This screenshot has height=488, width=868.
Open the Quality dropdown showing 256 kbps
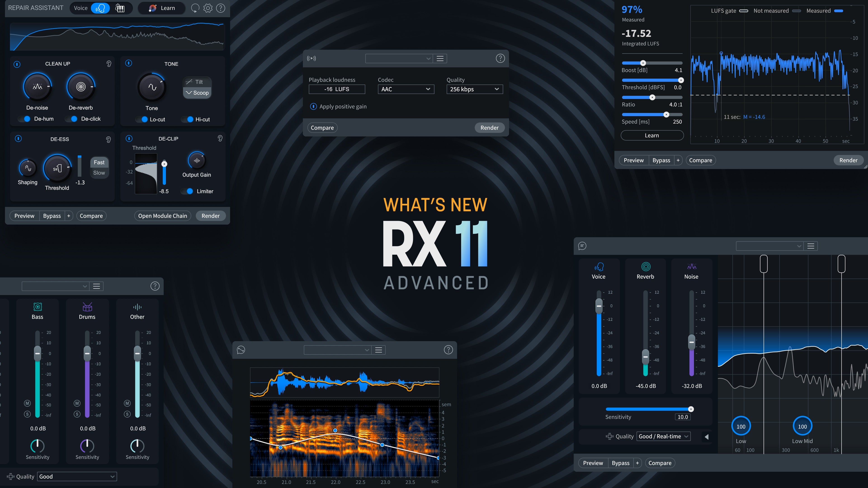(474, 89)
